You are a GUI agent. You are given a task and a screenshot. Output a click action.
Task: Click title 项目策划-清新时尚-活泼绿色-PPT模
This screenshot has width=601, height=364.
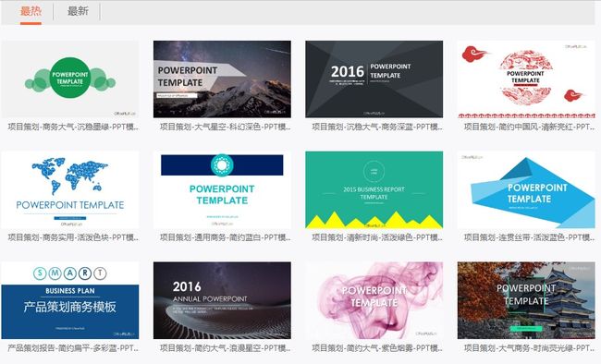[377, 237]
